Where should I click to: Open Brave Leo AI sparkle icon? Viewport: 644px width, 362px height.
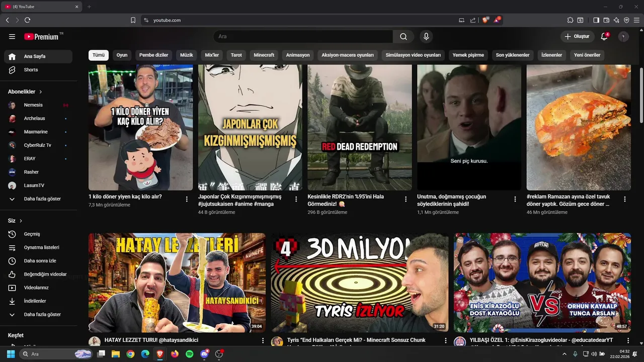click(616, 20)
